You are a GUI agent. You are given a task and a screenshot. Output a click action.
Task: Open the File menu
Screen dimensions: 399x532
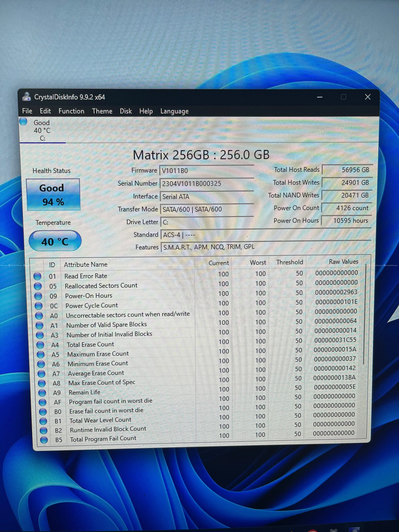[27, 111]
